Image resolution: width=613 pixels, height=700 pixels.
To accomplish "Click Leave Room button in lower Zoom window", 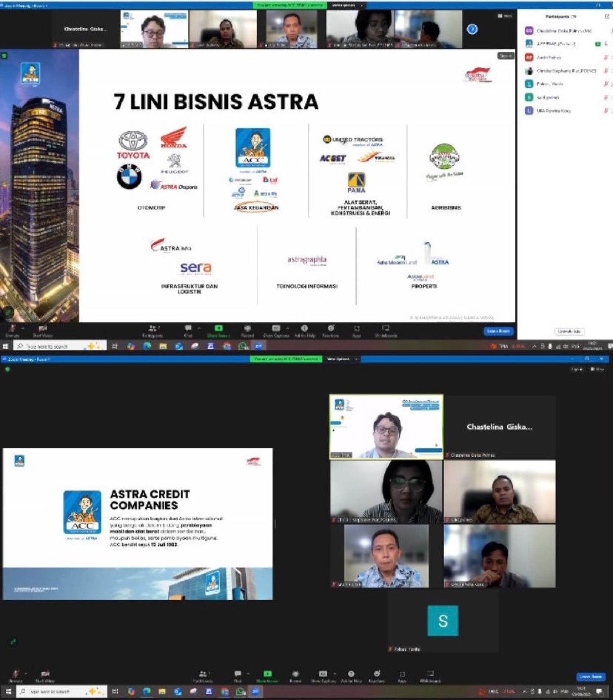I will click(590, 676).
